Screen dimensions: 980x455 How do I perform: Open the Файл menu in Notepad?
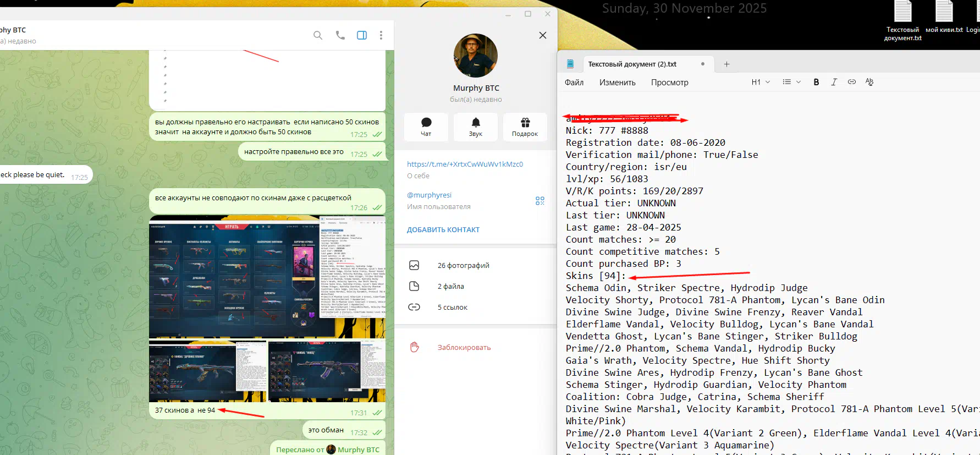point(574,83)
